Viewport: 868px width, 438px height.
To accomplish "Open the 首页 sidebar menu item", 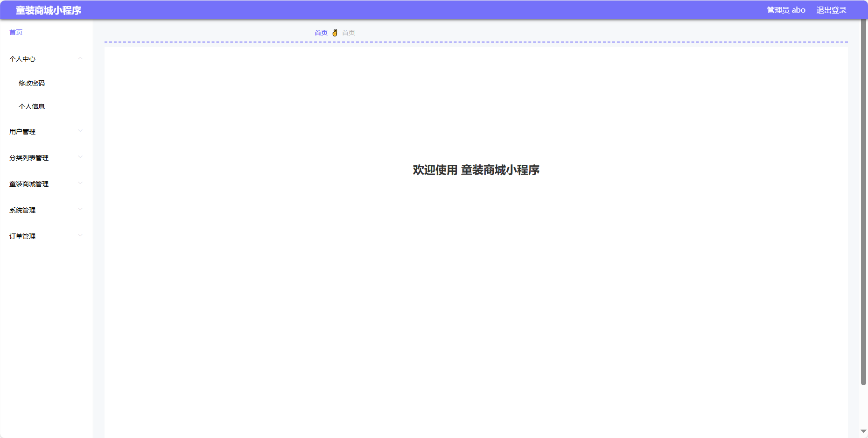I will coord(16,32).
